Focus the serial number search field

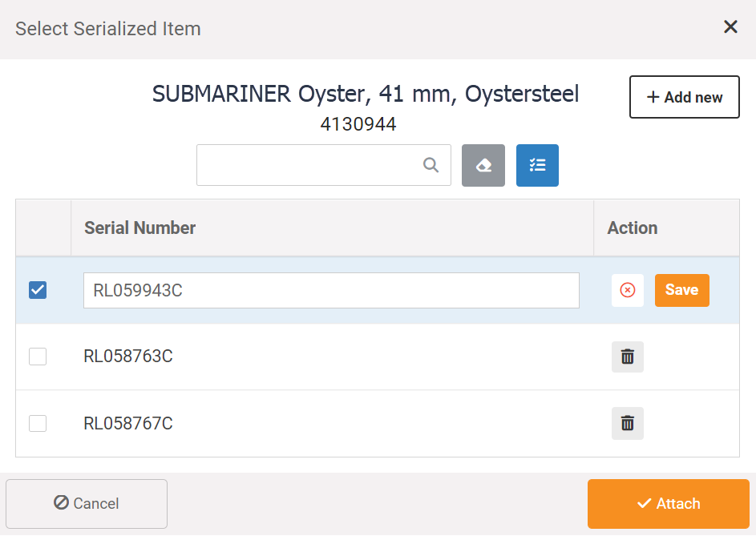(324, 165)
